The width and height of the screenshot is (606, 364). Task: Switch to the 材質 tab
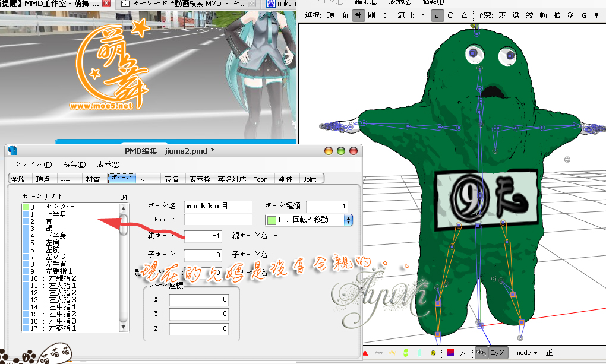93,179
